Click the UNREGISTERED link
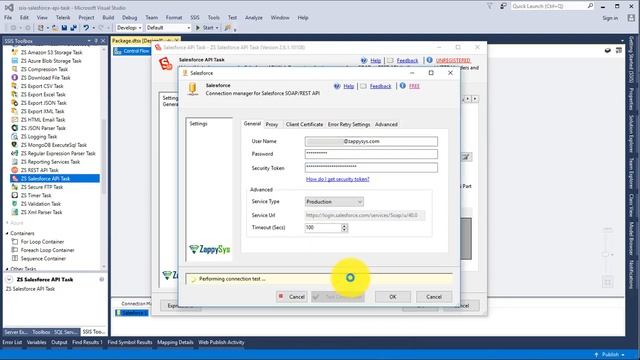Screen dimensions: 640x360 tap(453, 60)
